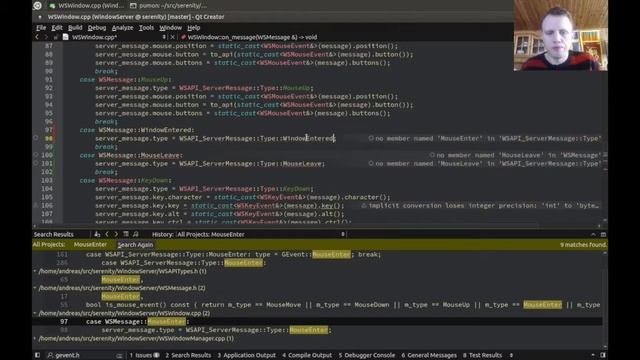Select WSAPITypes.h MouseEnter result line 65
The width and height of the screenshot is (640, 360).
318,280
